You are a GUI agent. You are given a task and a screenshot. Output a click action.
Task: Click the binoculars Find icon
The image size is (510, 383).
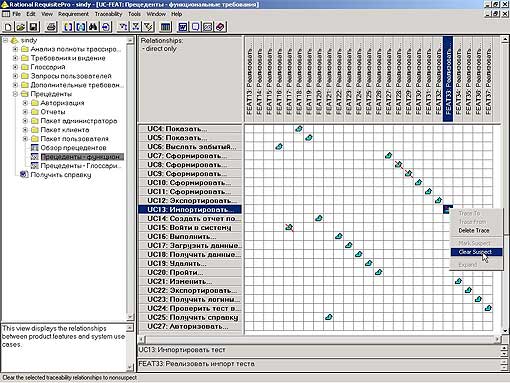coord(93,27)
